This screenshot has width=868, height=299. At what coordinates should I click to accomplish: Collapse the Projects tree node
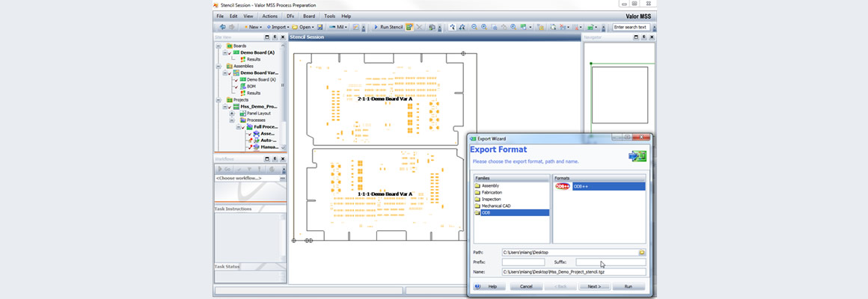click(219, 100)
